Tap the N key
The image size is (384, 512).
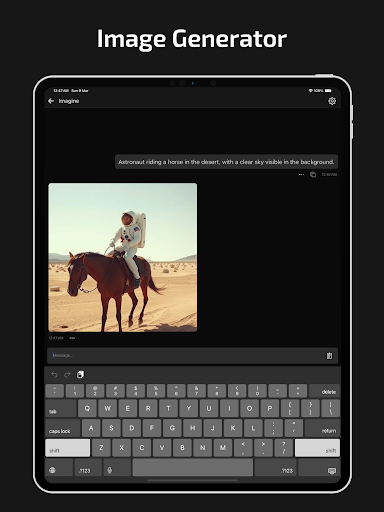[203, 448]
